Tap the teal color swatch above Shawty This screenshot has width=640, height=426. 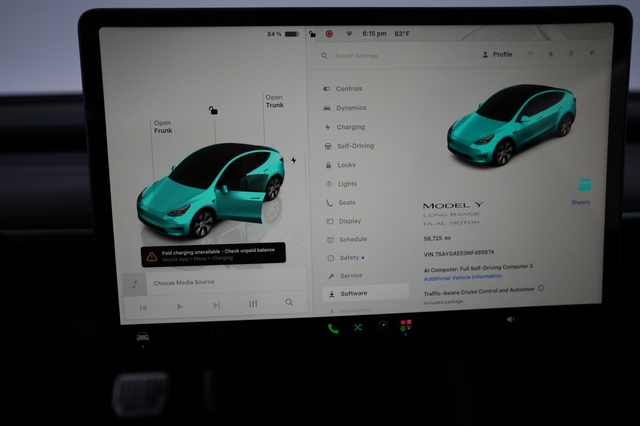[584, 185]
